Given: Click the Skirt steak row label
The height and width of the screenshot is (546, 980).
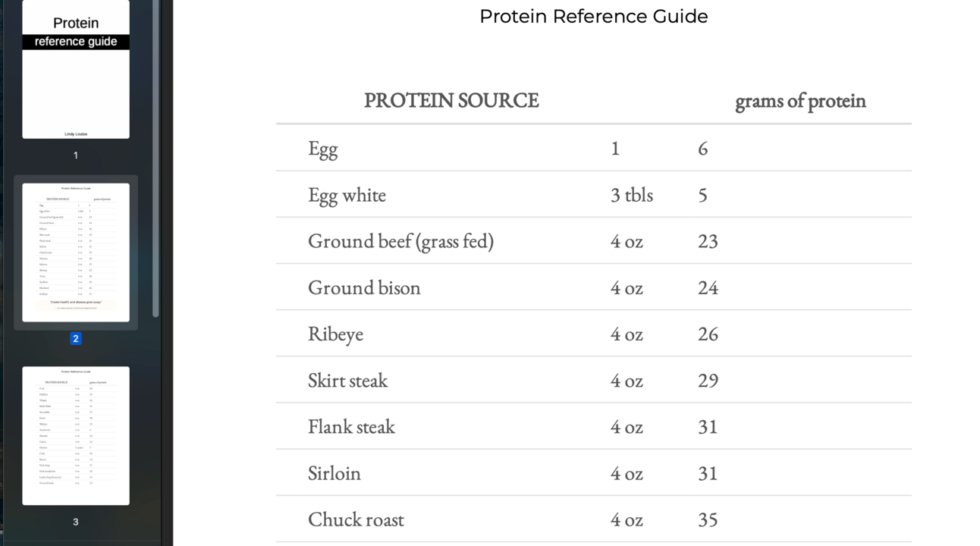Looking at the screenshot, I should [347, 380].
